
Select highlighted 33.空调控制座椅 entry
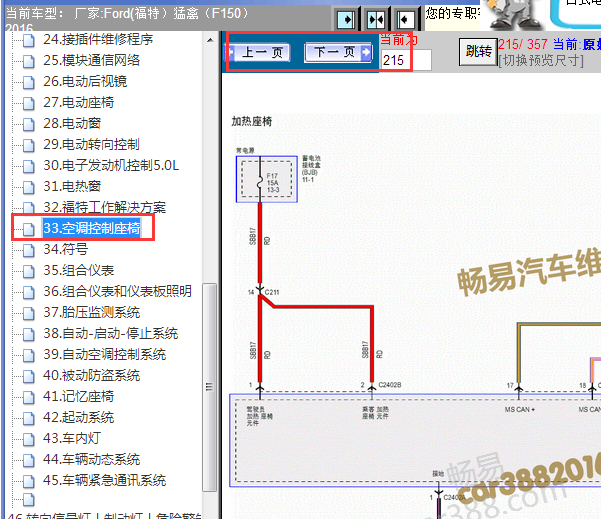[92, 228]
